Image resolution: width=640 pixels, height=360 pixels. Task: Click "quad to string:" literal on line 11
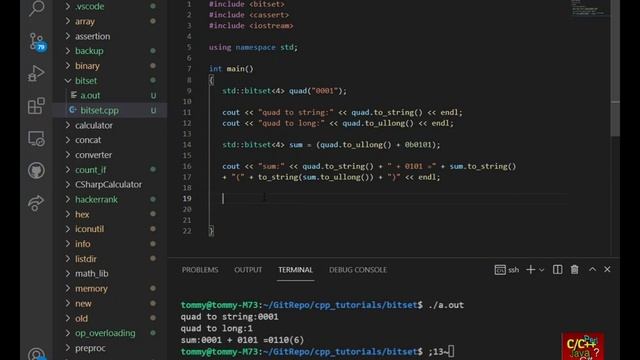(x=296, y=112)
